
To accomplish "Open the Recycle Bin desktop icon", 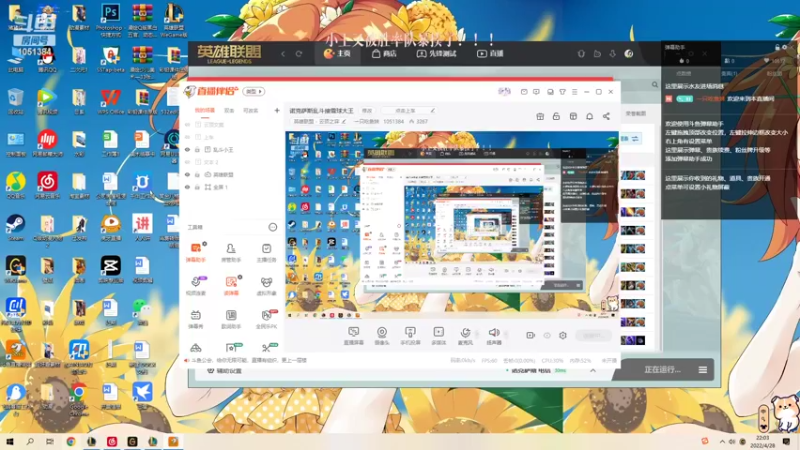I will 15,101.
